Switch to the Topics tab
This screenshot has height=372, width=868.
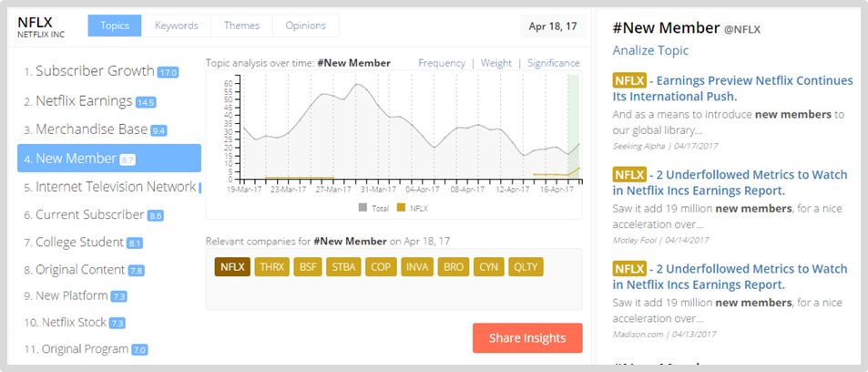(x=115, y=26)
